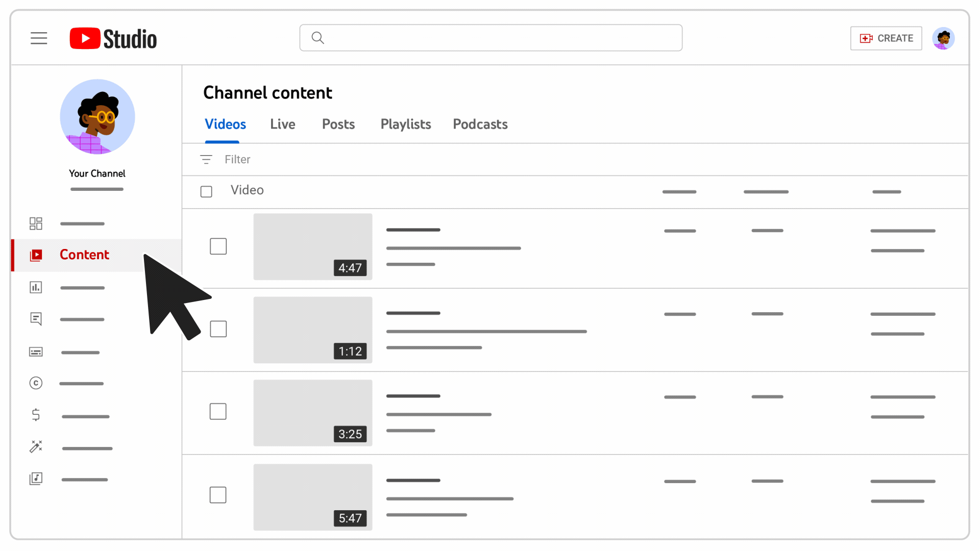The image size is (980, 551).
Task: Click the Content icon in sidebar
Action: click(x=36, y=254)
